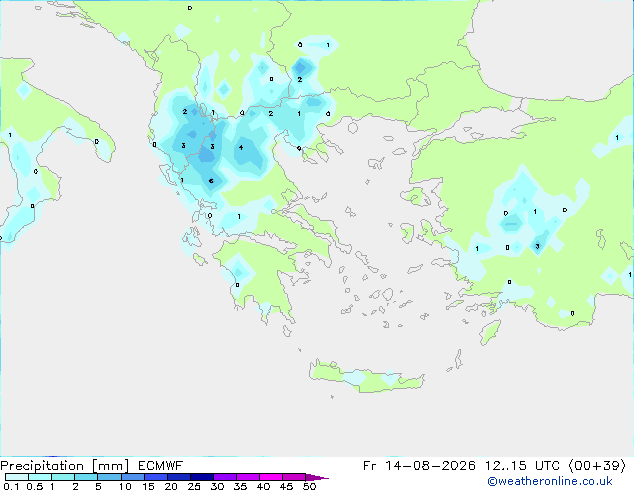This screenshot has width=634, height=490.
Task: Click the "(00+39)" forecast offset text
Action: coord(597,466)
